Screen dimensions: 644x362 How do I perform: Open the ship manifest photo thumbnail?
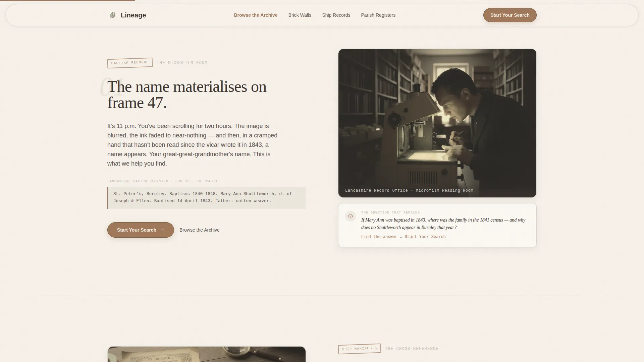(x=207, y=354)
